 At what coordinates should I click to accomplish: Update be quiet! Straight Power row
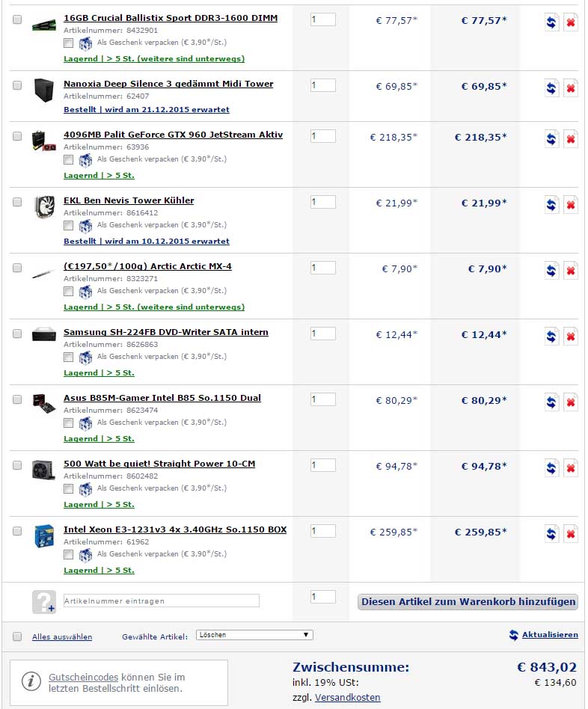[551, 467]
